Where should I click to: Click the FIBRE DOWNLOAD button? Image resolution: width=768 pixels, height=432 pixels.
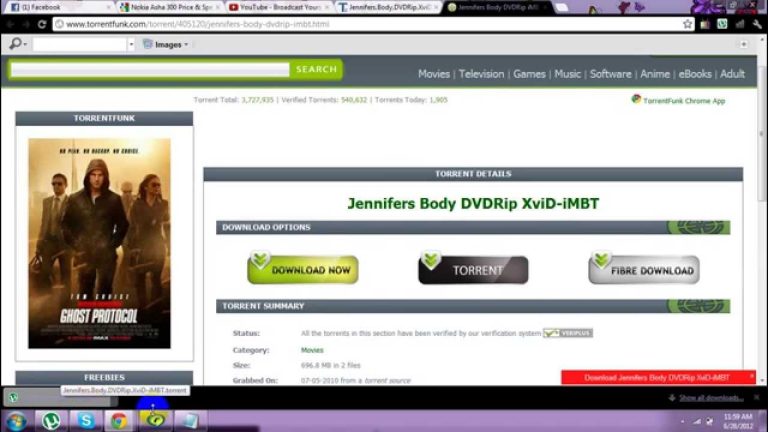pos(644,268)
